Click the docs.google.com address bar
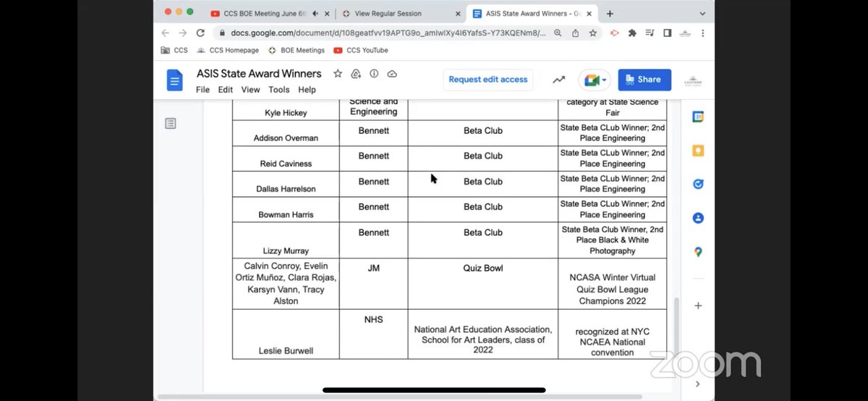Image resolution: width=868 pixels, height=401 pixels. click(388, 33)
